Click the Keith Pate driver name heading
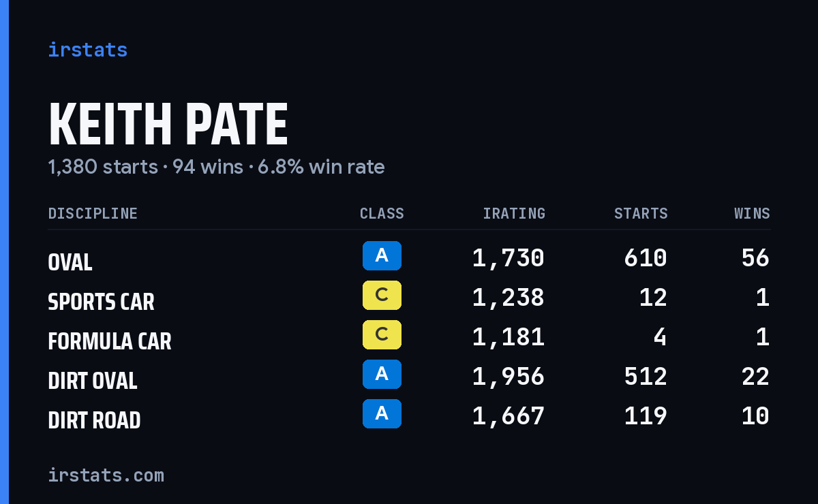 pos(168,125)
